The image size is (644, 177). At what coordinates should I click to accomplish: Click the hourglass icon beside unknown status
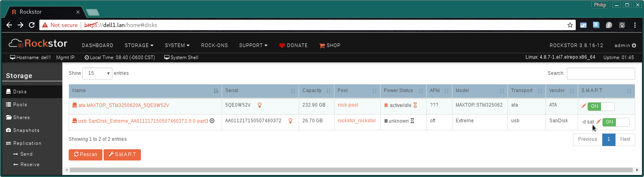click(412, 121)
